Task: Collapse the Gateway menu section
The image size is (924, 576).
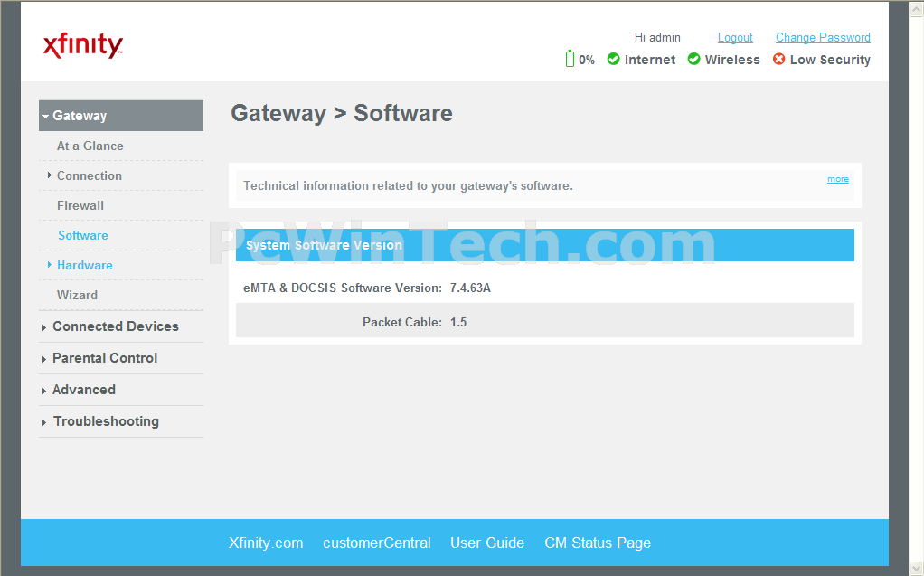Action: point(121,116)
